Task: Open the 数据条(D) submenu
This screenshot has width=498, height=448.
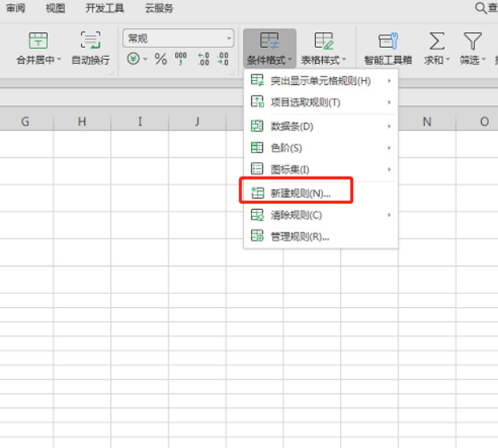Action: click(x=321, y=126)
